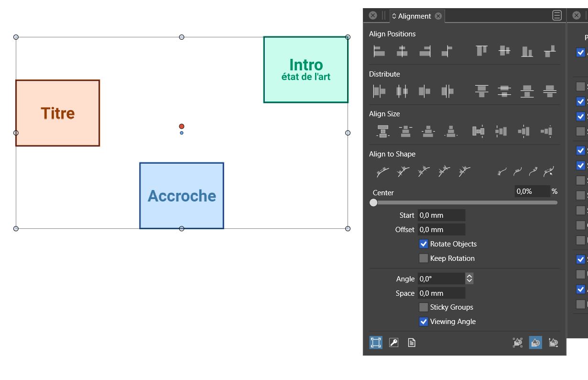
Task: Click the Center slider handle
Action: point(373,202)
